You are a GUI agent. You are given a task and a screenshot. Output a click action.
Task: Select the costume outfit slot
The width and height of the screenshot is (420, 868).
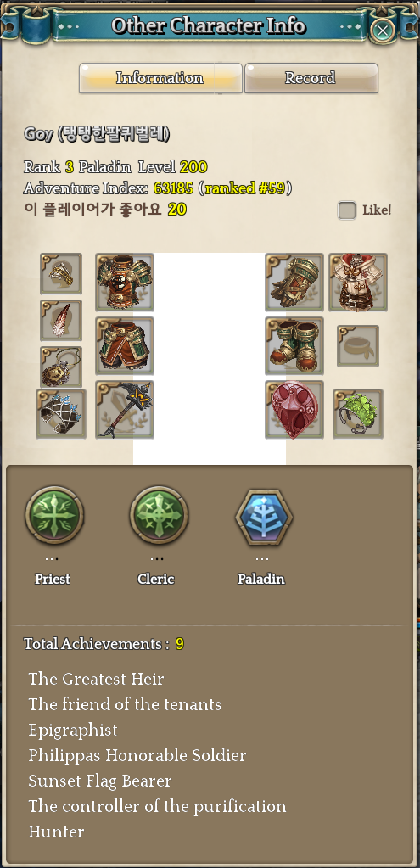tap(358, 283)
